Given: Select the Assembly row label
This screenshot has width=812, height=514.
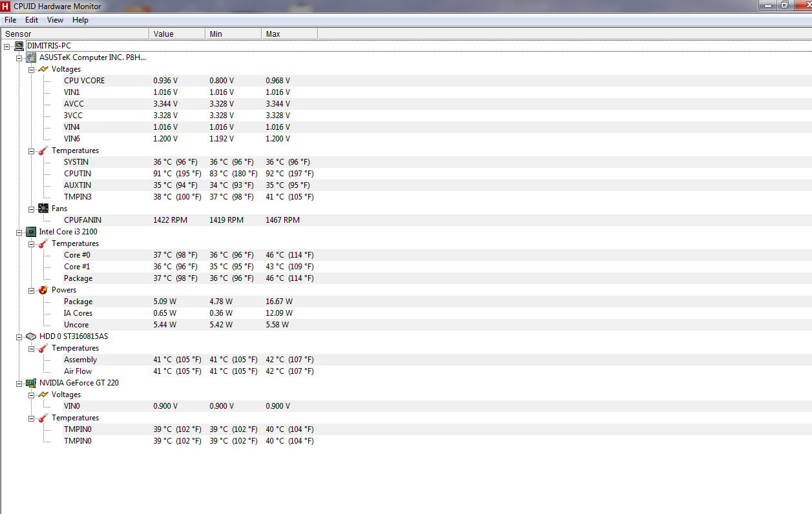Looking at the screenshot, I should [x=80, y=360].
